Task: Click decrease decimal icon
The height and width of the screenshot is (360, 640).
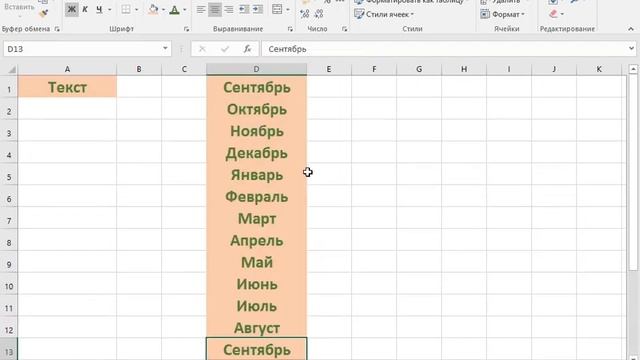Action: tap(319, 14)
